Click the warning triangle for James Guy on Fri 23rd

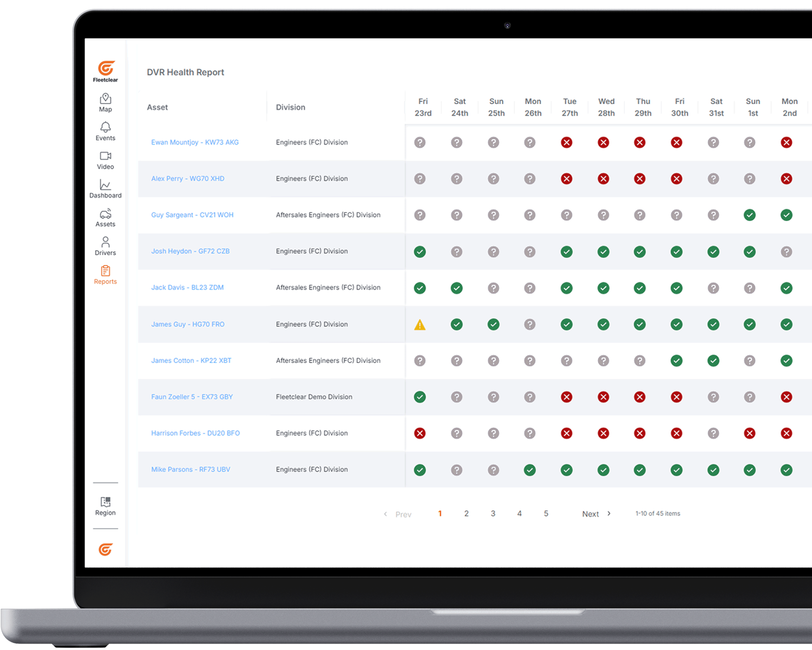coord(420,324)
